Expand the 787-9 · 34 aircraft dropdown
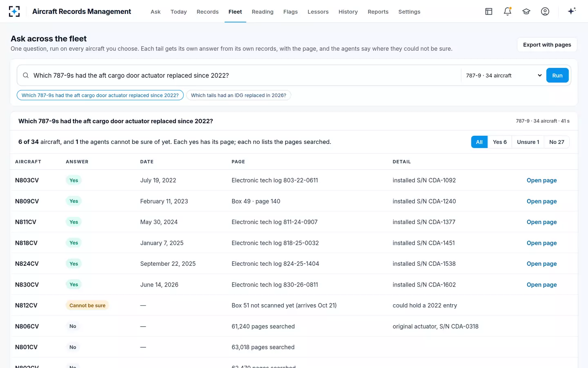588x368 pixels. point(504,75)
